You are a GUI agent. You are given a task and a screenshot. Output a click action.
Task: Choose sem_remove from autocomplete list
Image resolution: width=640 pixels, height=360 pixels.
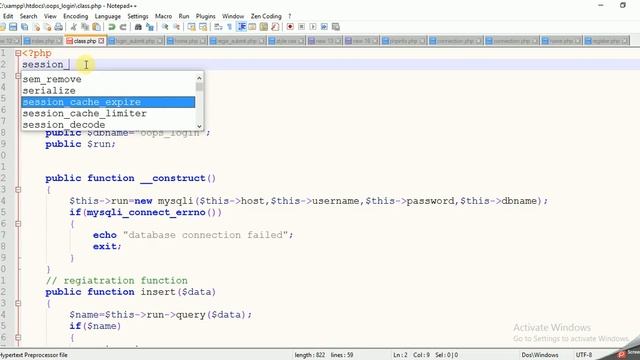(108, 79)
